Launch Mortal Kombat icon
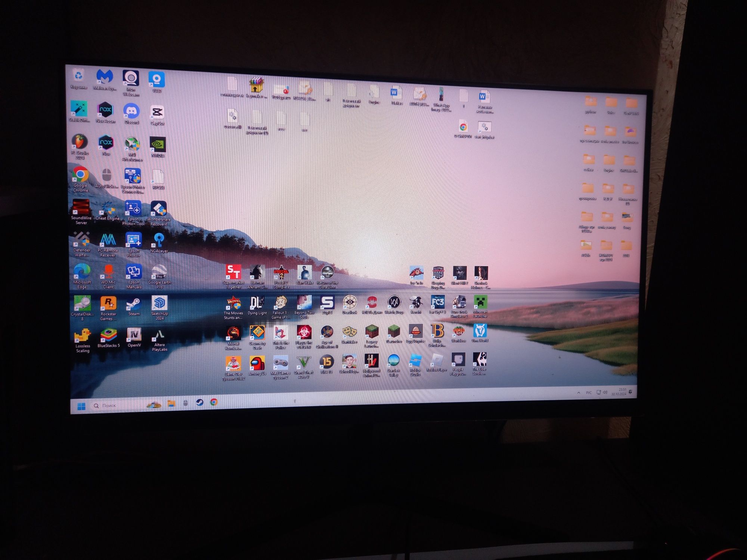Screen dimensions: 747x560 [x=233, y=338]
